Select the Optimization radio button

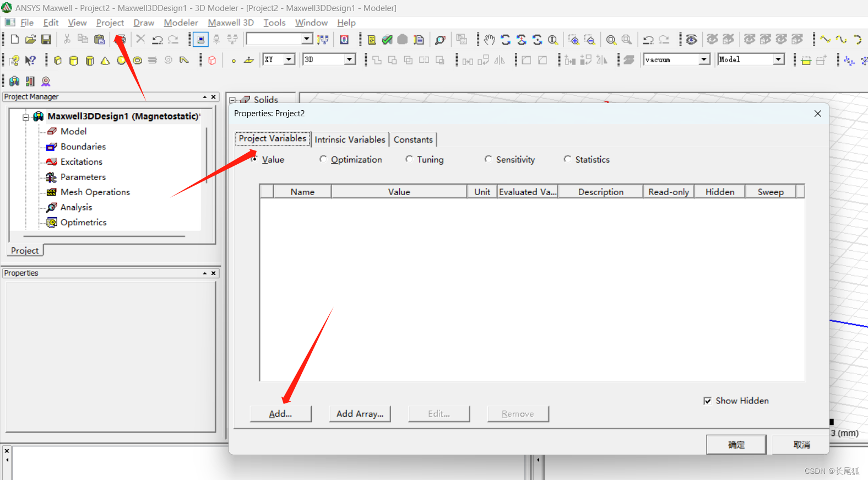click(323, 159)
